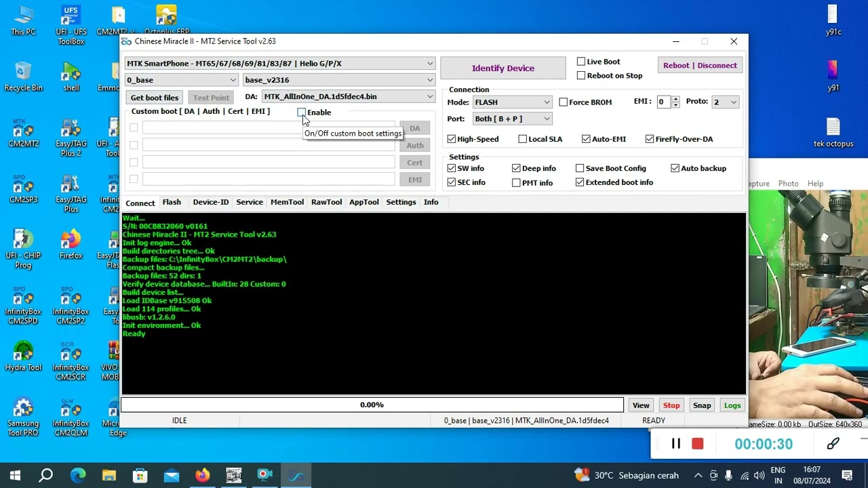Open Microsoft Edge from the taskbar

click(x=78, y=475)
